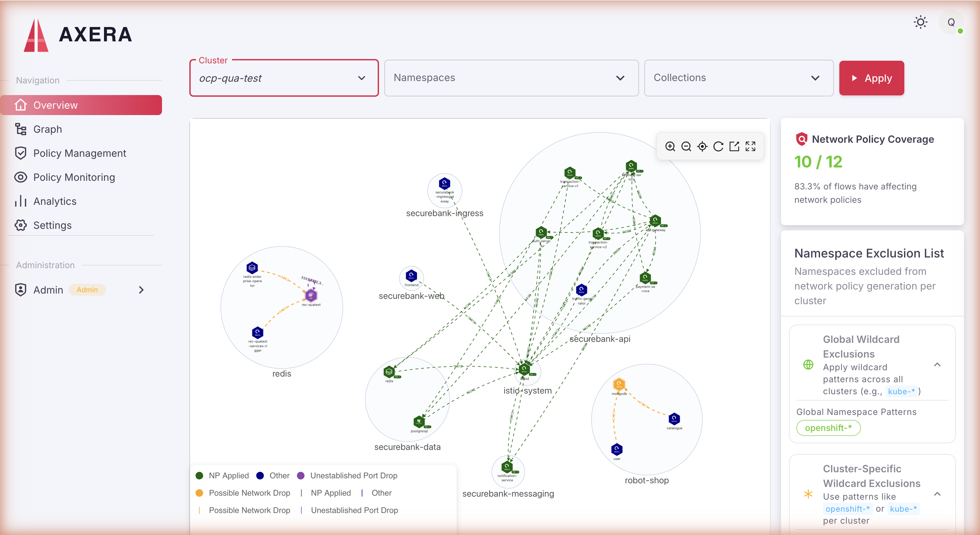Click the Admin shield icon in sidebar
Image resolution: width=980 pixels, height=535 pixels.
click(21, 290)
